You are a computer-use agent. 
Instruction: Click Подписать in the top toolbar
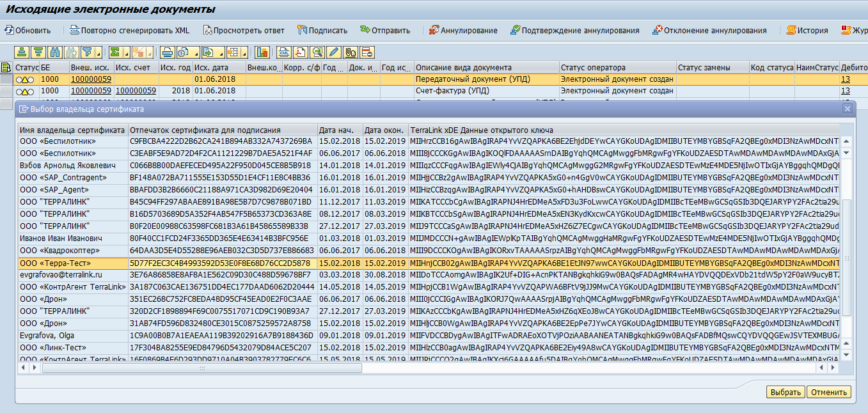[x=322, y=30]
